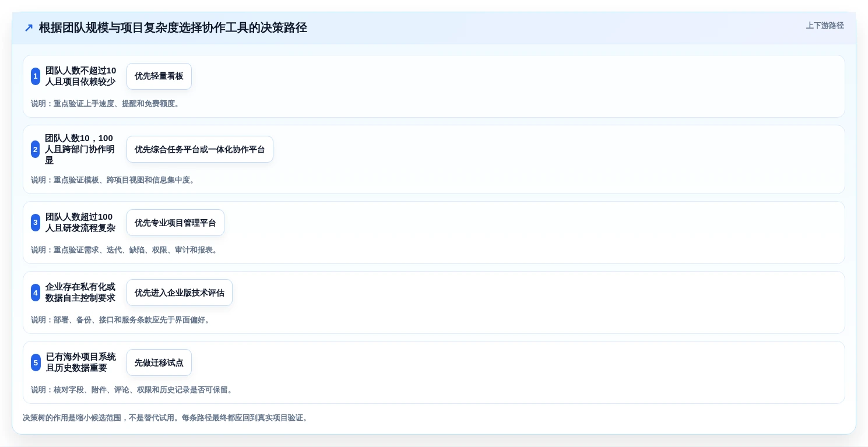
Task: Click step number 4 badge
Action: (36, 293)
